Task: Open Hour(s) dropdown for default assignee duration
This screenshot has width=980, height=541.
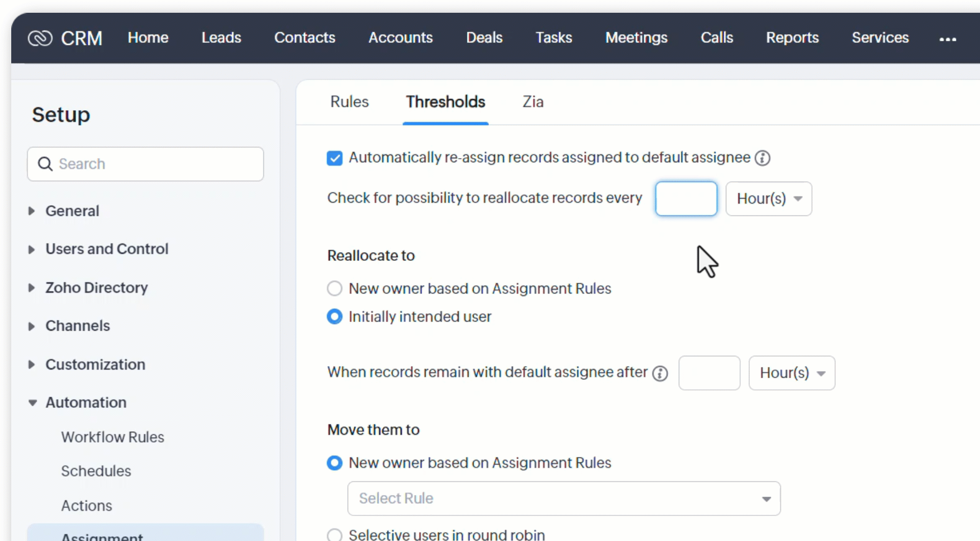Action: (x=792, y=373)
